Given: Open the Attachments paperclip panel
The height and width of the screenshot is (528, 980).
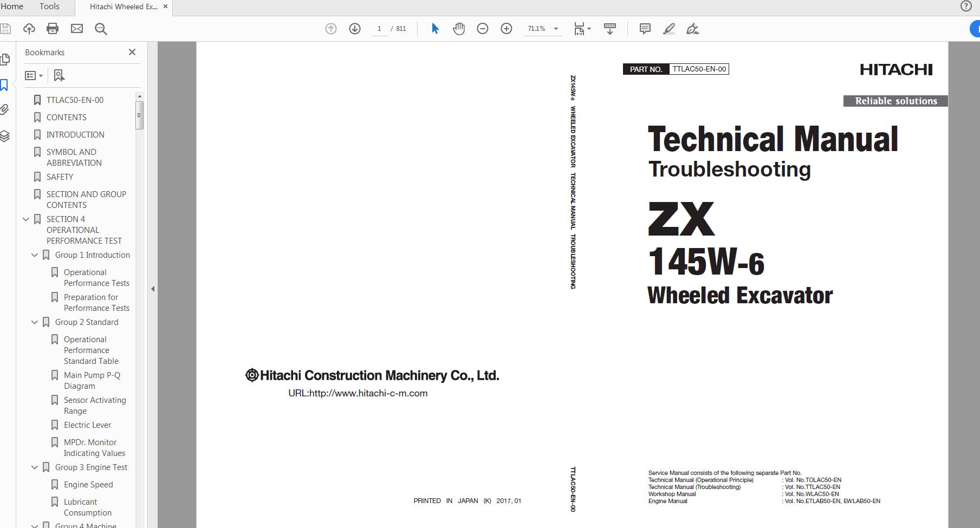Looking at the screenshot, I should pyautogui.click(x=4, y=110).
